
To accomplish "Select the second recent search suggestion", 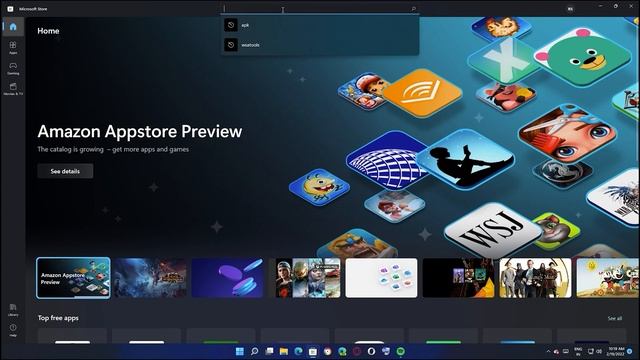I will pyautogui.click(x=320, y=45).
